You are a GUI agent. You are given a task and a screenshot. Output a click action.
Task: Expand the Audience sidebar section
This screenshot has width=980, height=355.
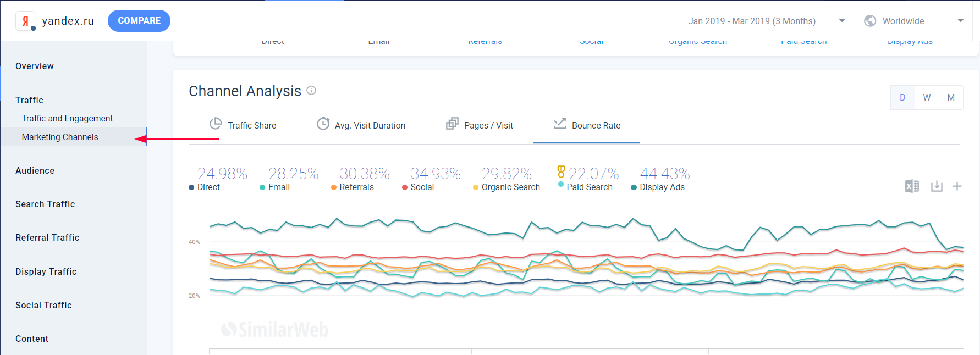(35, 171)
